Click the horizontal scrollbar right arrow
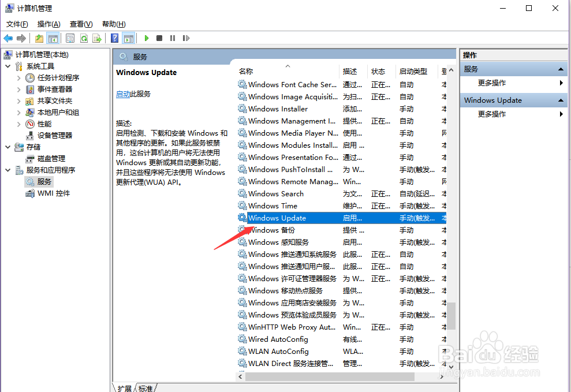 (442, 377)
